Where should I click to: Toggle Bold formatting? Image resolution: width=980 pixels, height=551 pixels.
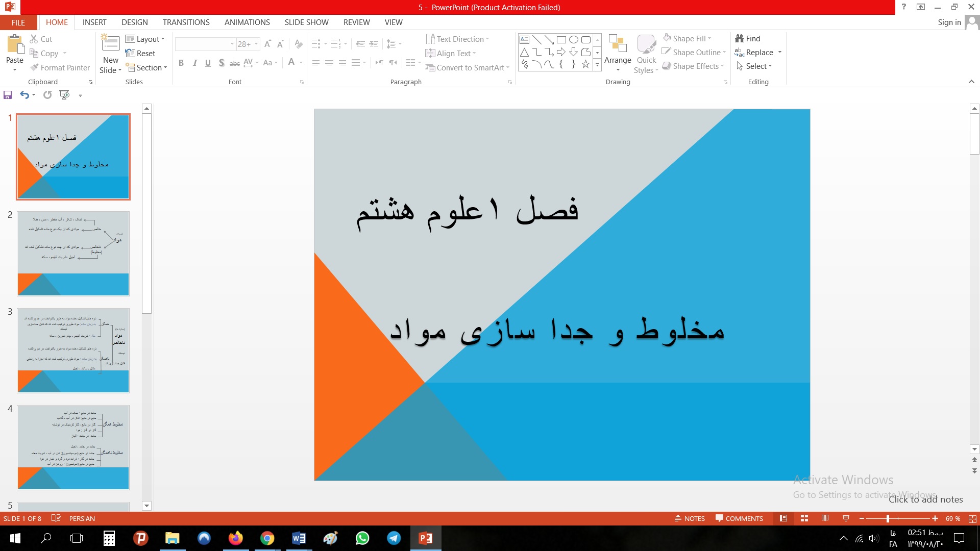[181, 63]
